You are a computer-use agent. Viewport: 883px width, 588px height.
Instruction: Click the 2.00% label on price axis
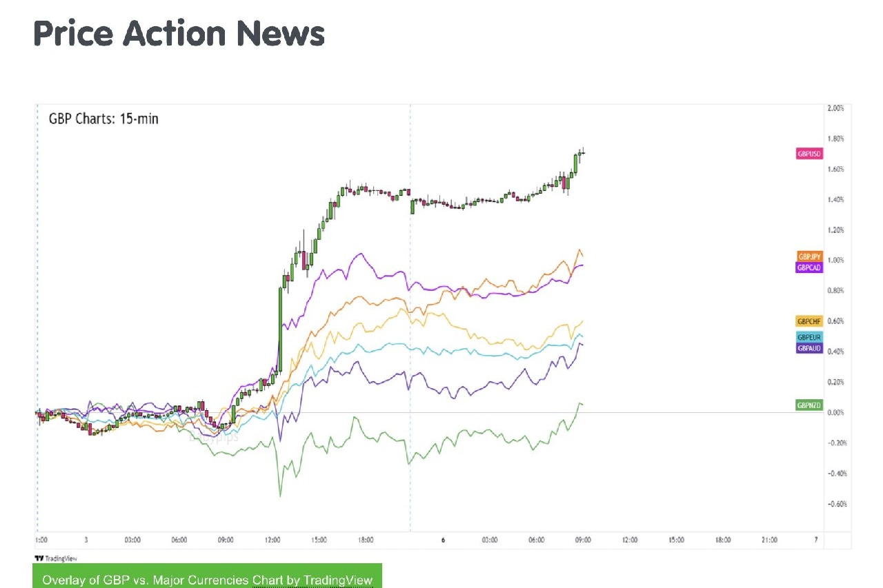pos(835,109)
